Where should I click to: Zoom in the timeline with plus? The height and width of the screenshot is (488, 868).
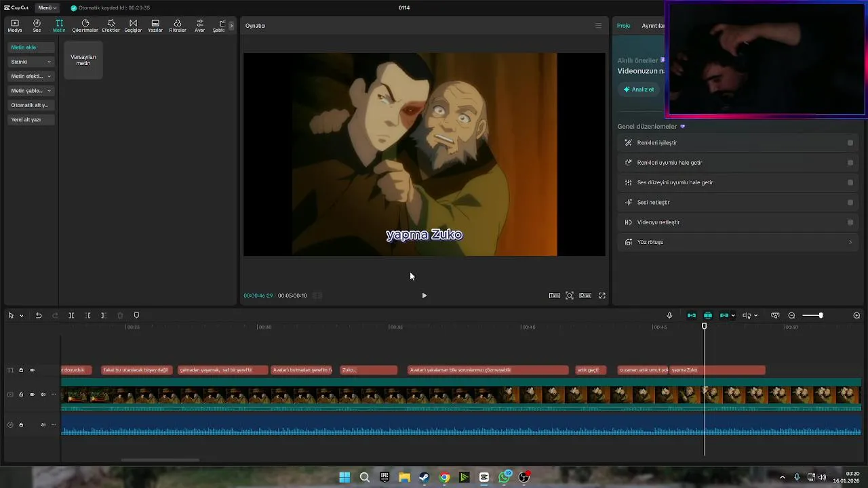(x=856, y=315)
